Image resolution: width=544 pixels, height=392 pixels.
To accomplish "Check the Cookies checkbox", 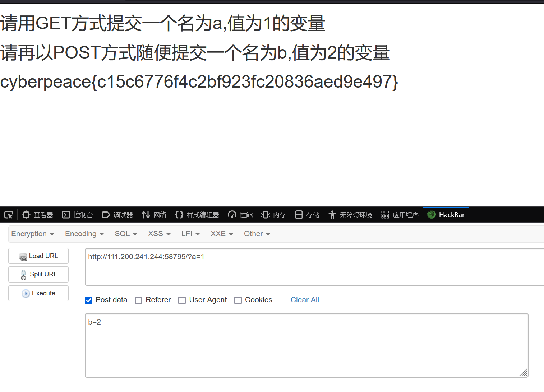I will tap(238, 300).
